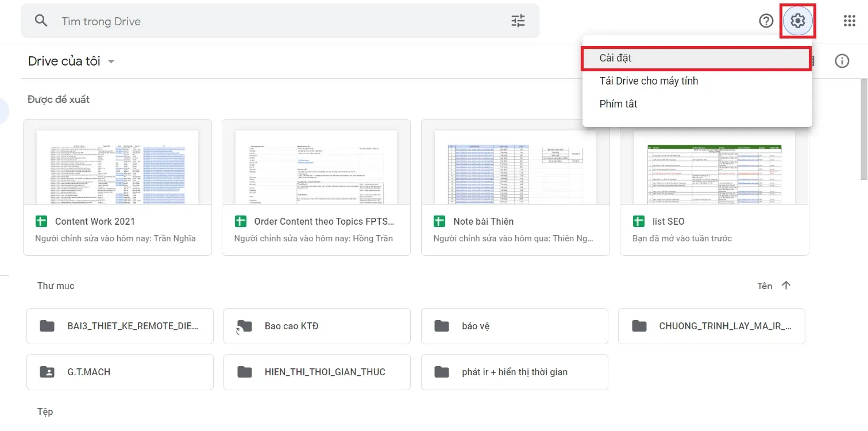Click folder icon of phát ir + hiển thị thời gian
Image resolution: width=868 pixels, height=431 pixels.
(442, 372)
